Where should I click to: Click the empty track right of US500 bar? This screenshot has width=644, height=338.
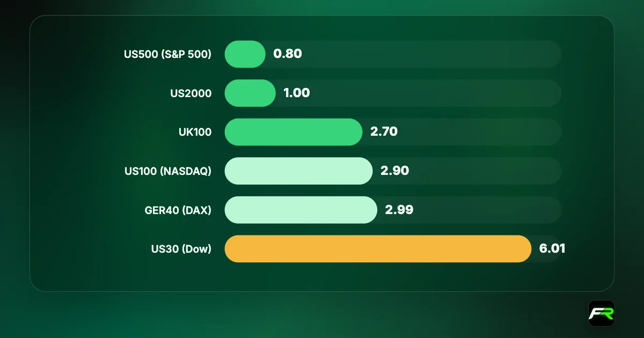point(432,54)
